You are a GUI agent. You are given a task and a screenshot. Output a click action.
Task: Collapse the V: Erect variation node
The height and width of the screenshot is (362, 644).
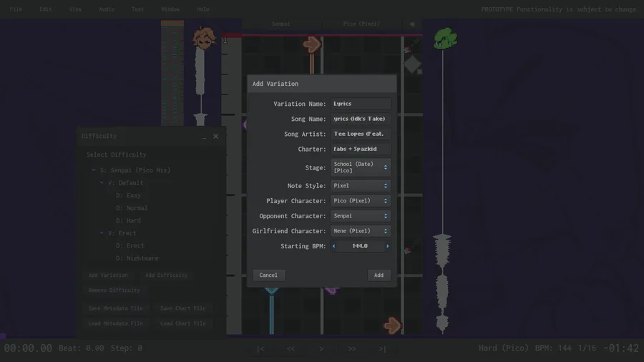pyautogui.click(x=102, y=233)
